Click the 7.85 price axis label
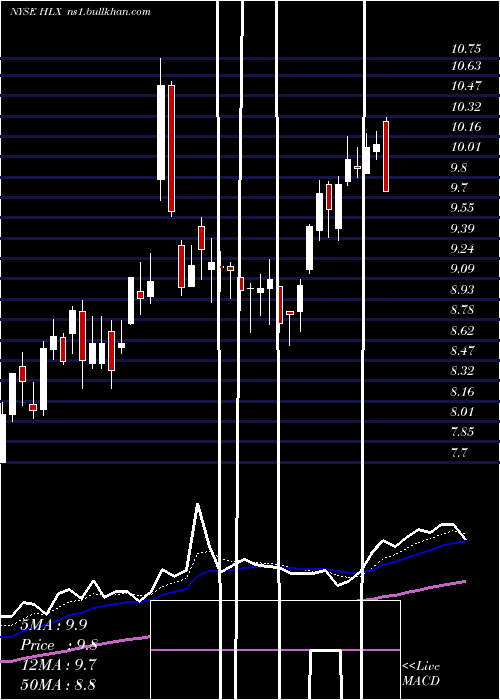 point(462,432)
